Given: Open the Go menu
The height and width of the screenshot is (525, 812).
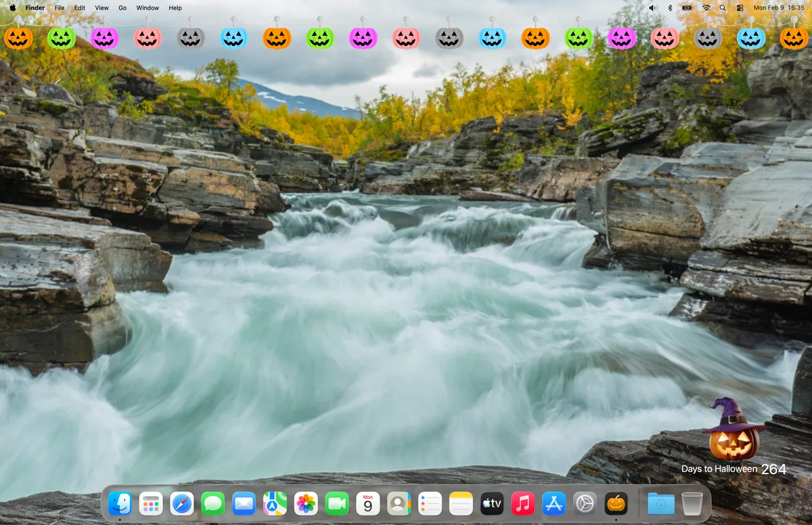Looking at the screenshot, I should pyautogui.click(x=122, y=7).
